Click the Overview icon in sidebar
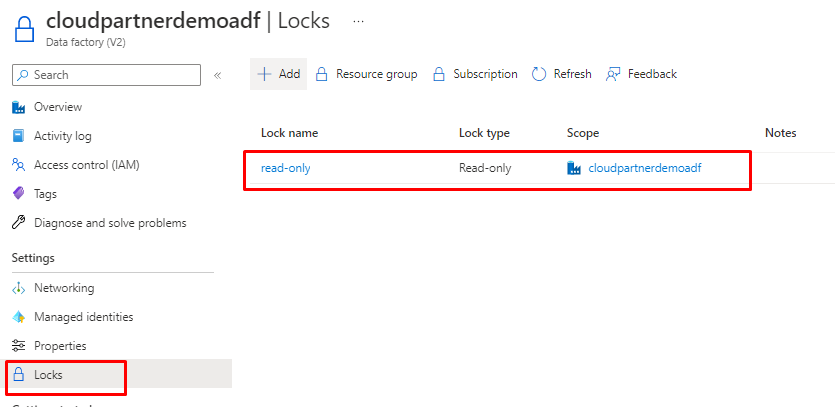 (18, 107)
